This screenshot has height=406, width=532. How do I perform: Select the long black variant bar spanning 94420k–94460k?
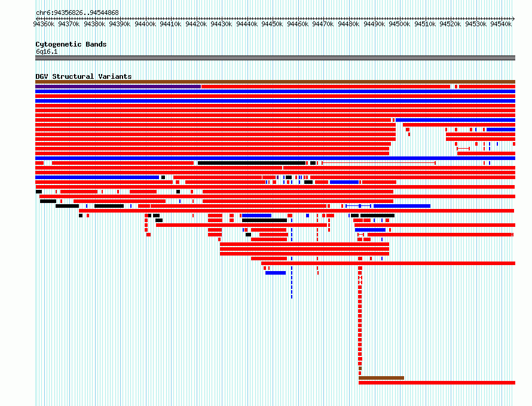pyautogui.click(x=252, y=163)
